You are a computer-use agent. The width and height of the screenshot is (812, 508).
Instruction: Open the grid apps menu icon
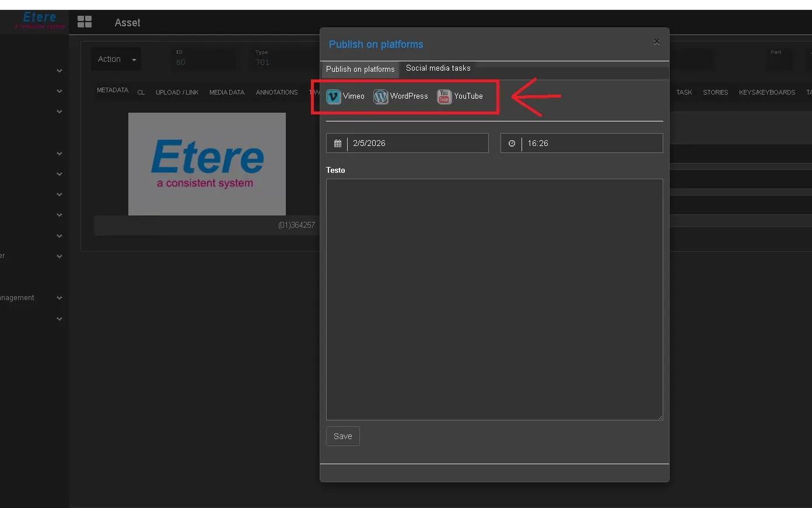tap(85, 22)
